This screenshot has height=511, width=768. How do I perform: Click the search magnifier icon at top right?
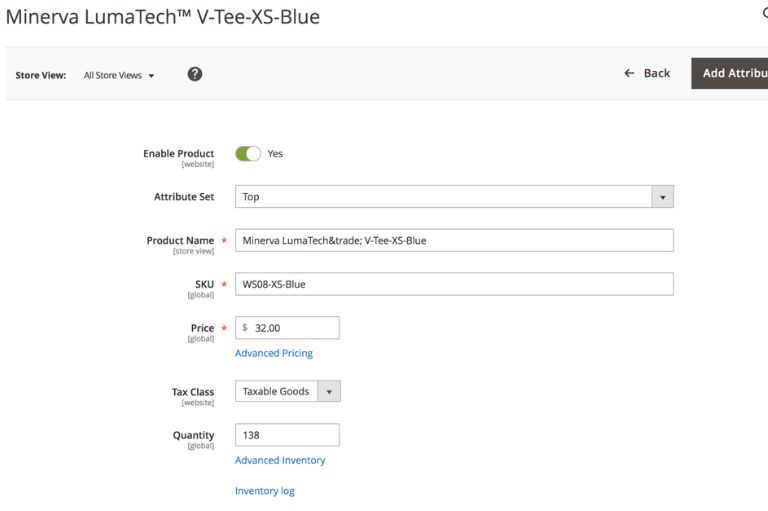(764, 14)
